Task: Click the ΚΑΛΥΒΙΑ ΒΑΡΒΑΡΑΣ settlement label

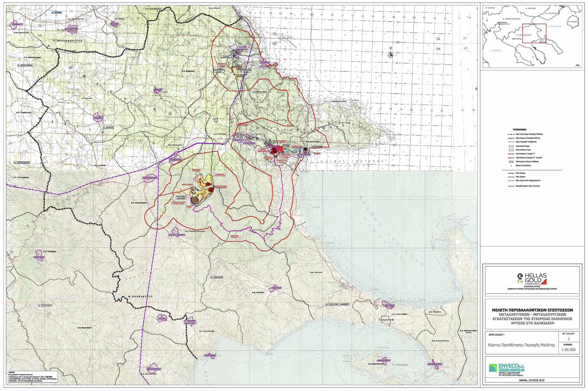Action: (x=243, y=48)
